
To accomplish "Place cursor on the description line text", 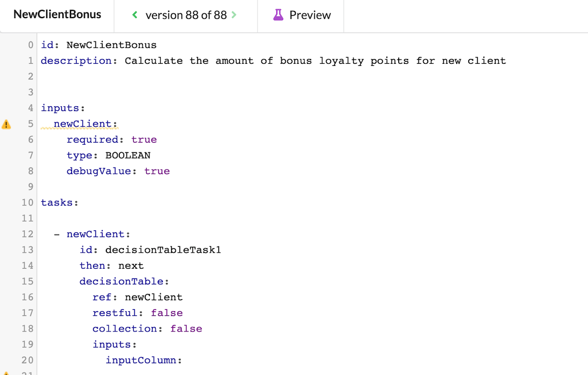I will (x=315, y=61).
